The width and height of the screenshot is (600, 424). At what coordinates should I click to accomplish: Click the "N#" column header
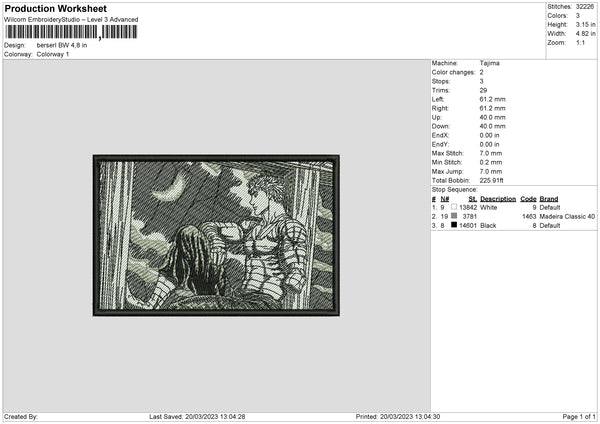[x=445, y=199]
